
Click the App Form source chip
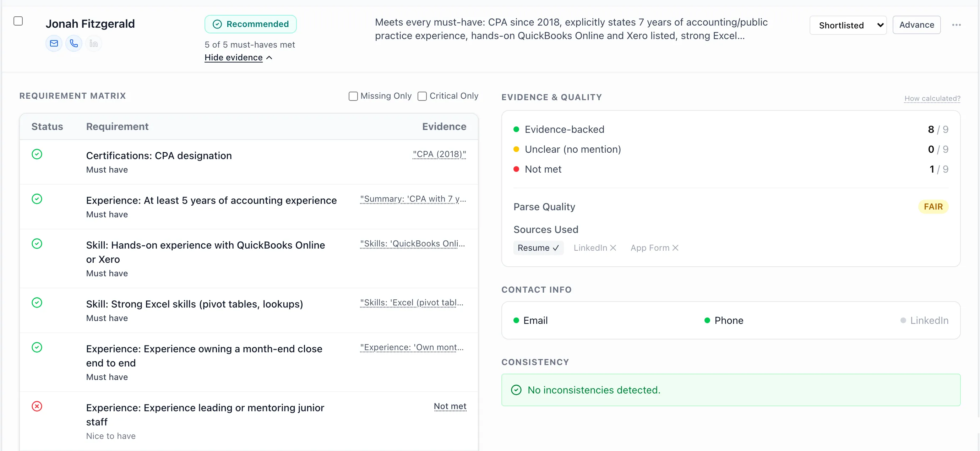tap(654, 248)
